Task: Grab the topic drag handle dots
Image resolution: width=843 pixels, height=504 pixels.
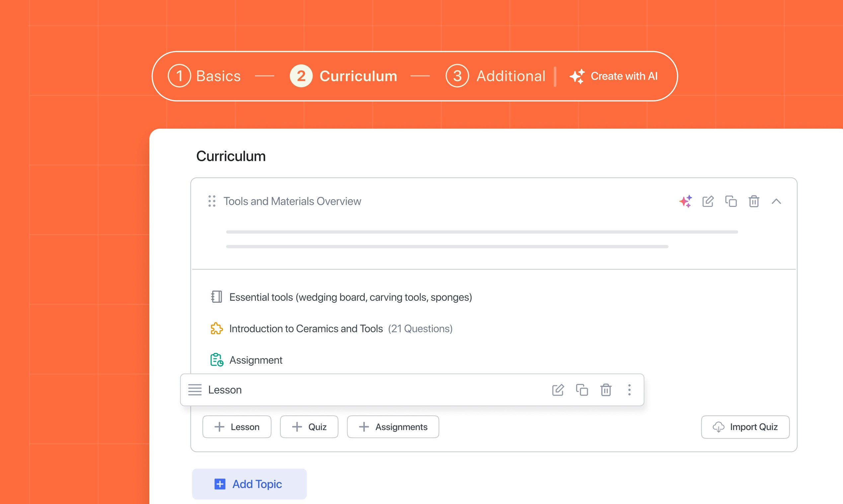Action: click(212, 201)
